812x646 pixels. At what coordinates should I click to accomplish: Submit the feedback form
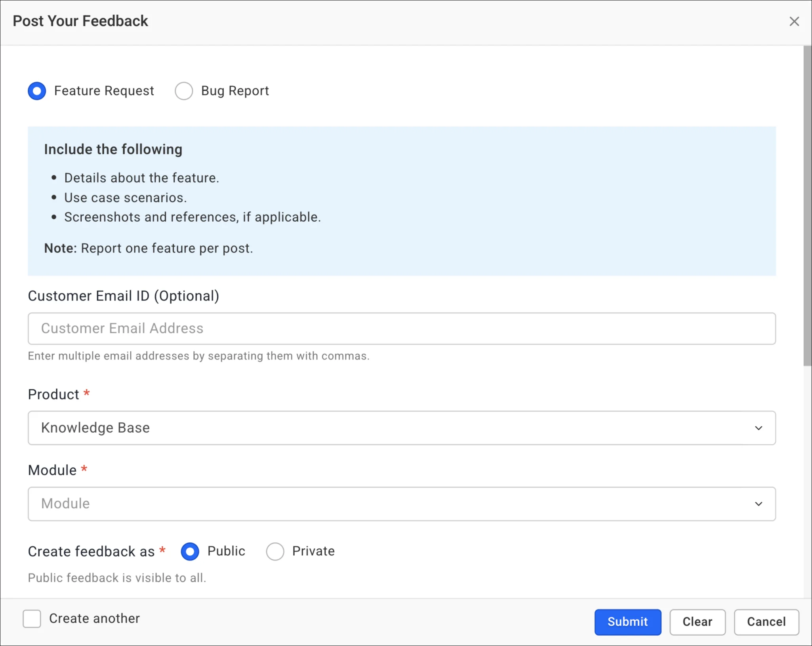pyautogui.click(x=627, y=622)
